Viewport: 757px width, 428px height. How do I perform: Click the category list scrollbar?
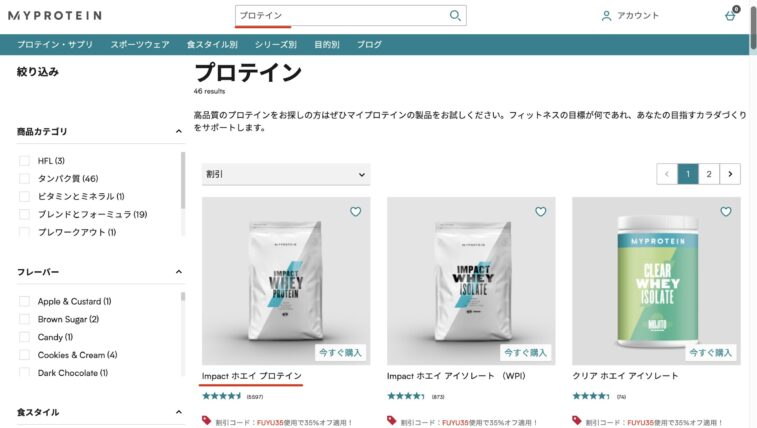[x=183, y=180]
